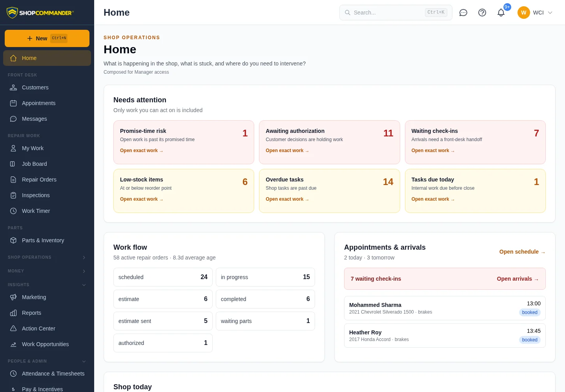
Task: Click the Home house icon in sidebar
Action: coord(13,58)
